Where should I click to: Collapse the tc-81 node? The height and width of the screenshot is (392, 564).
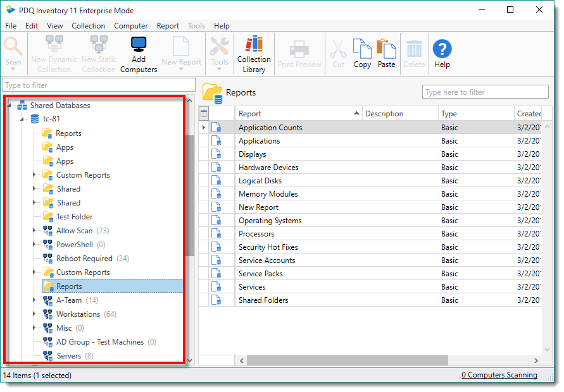point(23,119)
